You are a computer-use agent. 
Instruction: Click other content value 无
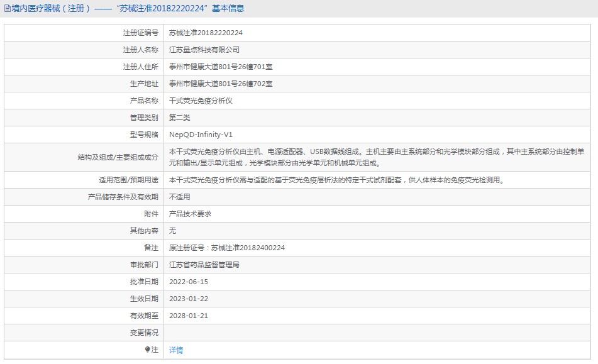click(172, 231)
